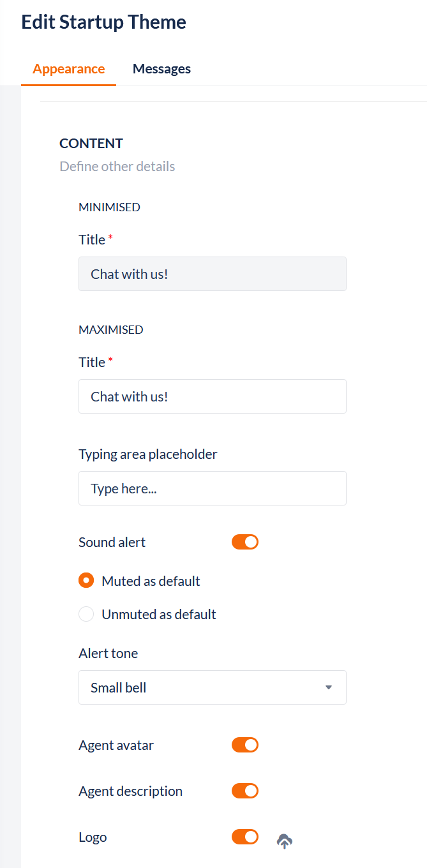The width and height of the screenshot is (427, 868).
Task: Click the Edit Startup Theme heading
Action: tap(104, 22)
